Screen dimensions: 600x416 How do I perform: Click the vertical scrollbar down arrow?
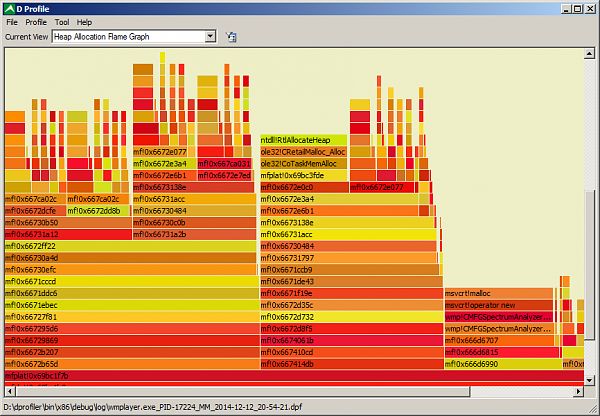pyautogui.click(x=589, y=380)
